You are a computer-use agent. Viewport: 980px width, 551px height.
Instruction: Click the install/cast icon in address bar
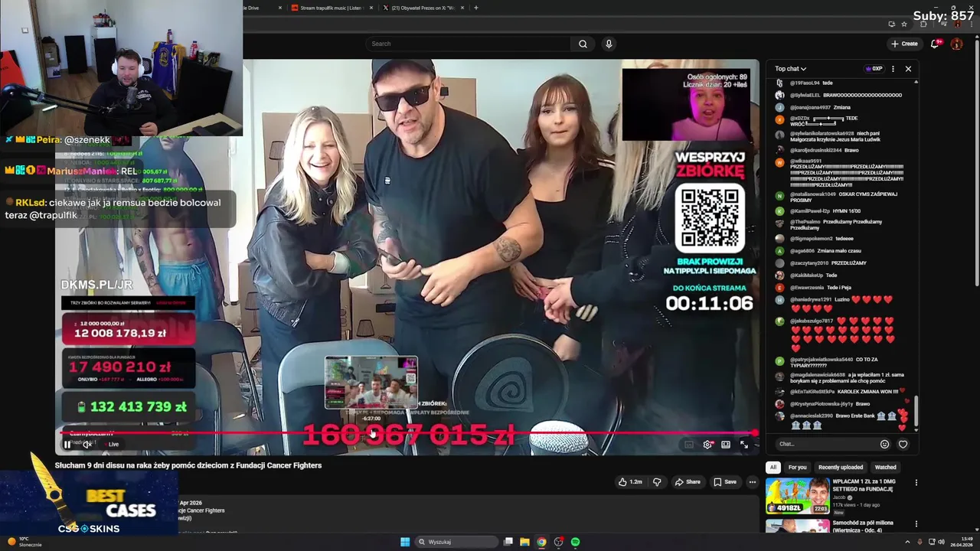click(x=891, y=24)
